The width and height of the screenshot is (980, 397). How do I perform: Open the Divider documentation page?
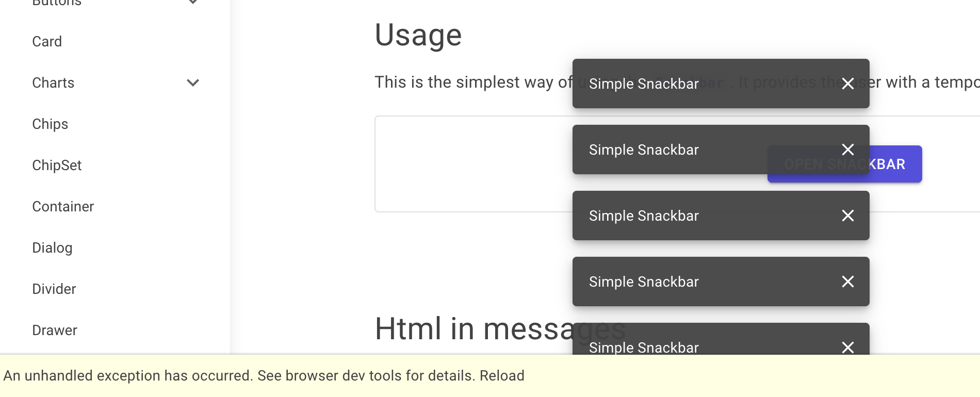point(54,289)
